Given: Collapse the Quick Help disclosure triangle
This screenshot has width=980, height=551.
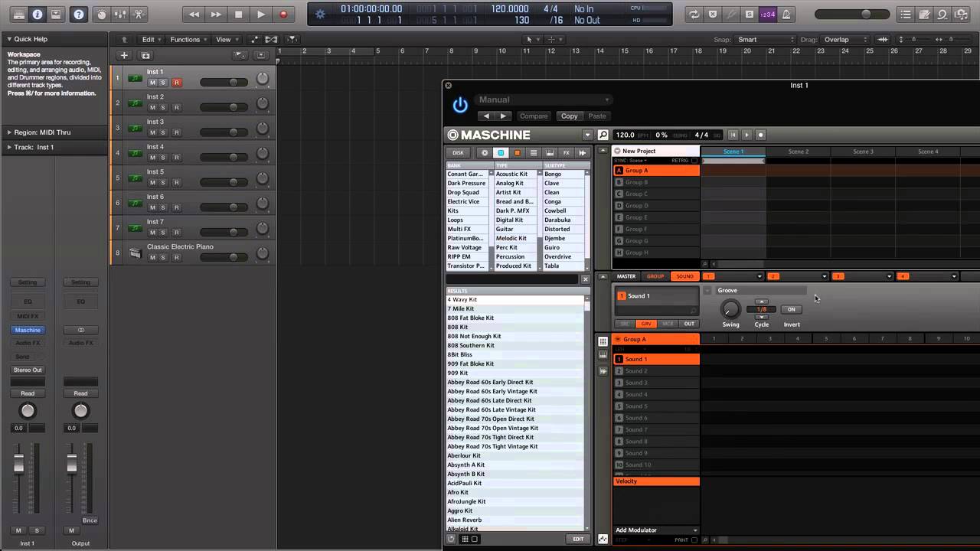Looking at the screenshot, I should click(x=8, y=39).
